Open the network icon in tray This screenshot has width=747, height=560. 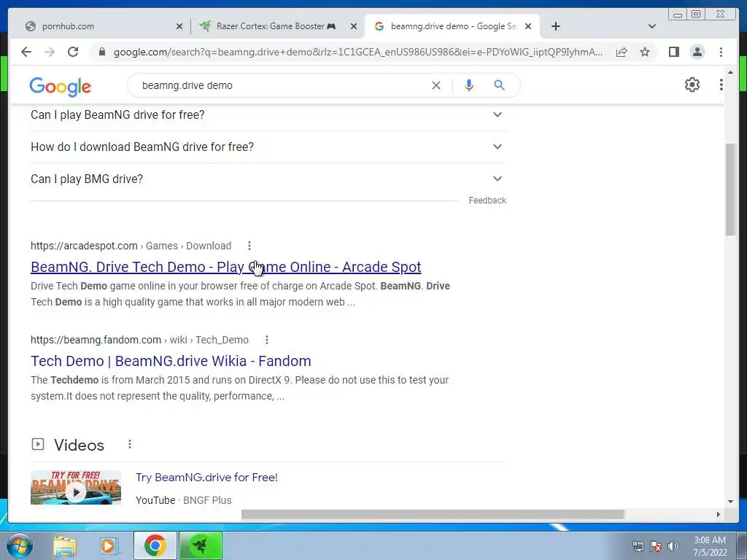click(638, 546)
